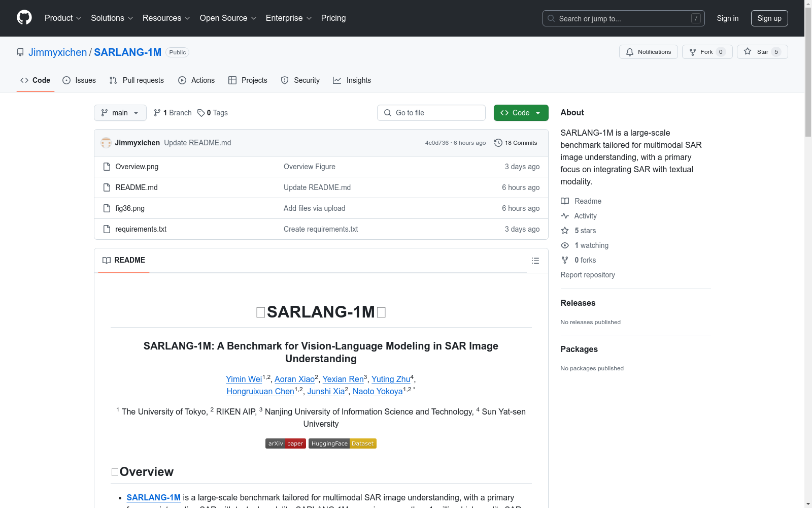This screenshot has width=812, height=508.
Task: Click the Notifications bell button
Action: [648, 52]
